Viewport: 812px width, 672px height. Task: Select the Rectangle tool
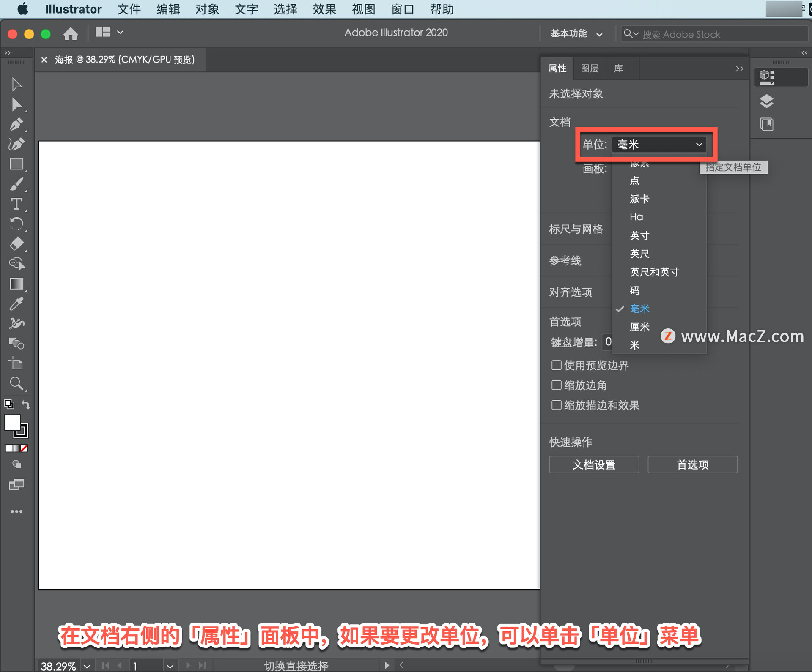(16, 164)
